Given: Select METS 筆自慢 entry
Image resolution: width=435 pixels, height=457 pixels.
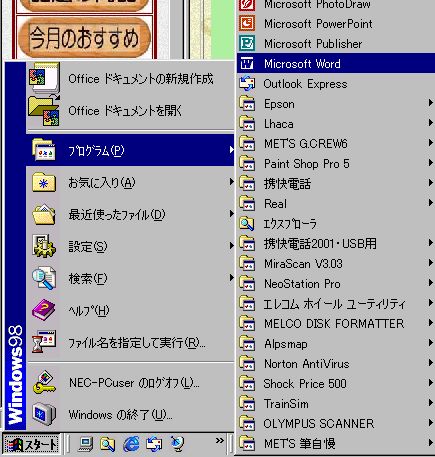Looking at the screenshot, I should [336, 444].
